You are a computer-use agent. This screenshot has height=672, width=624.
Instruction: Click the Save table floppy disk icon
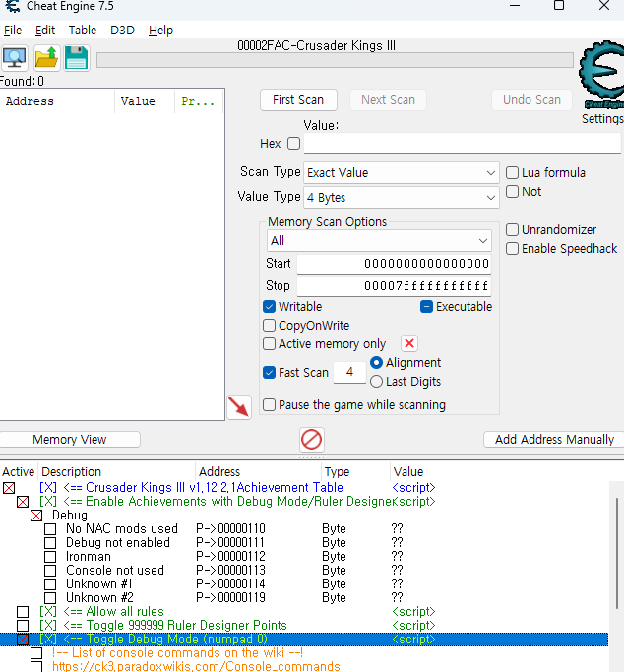(77, 58)
